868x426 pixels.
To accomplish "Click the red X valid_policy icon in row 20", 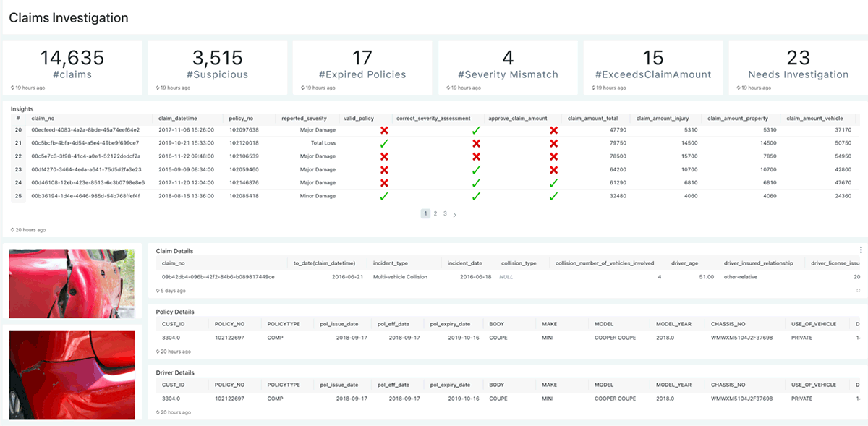I will pos(384,130).
